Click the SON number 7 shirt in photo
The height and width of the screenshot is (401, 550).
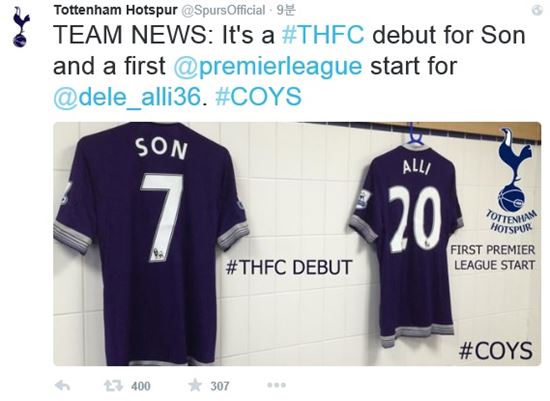[151, 244]
